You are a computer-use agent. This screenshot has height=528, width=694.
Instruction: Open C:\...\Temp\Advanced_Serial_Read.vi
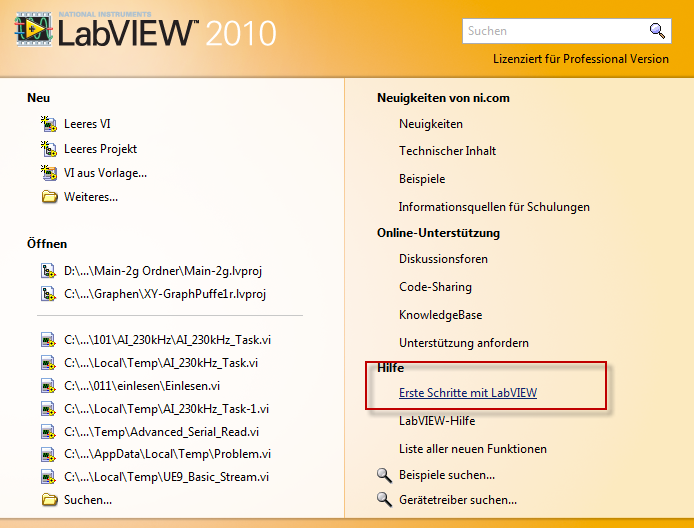coord(162,432)
